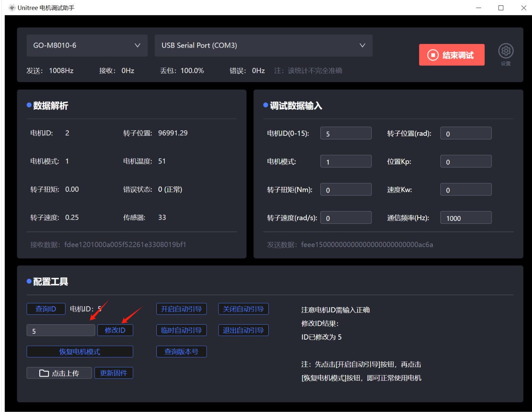Focus the new ID field beside 修改ID
Image resolution: width=532 pixels, height=412 pixels.
[x=61, y=330]
